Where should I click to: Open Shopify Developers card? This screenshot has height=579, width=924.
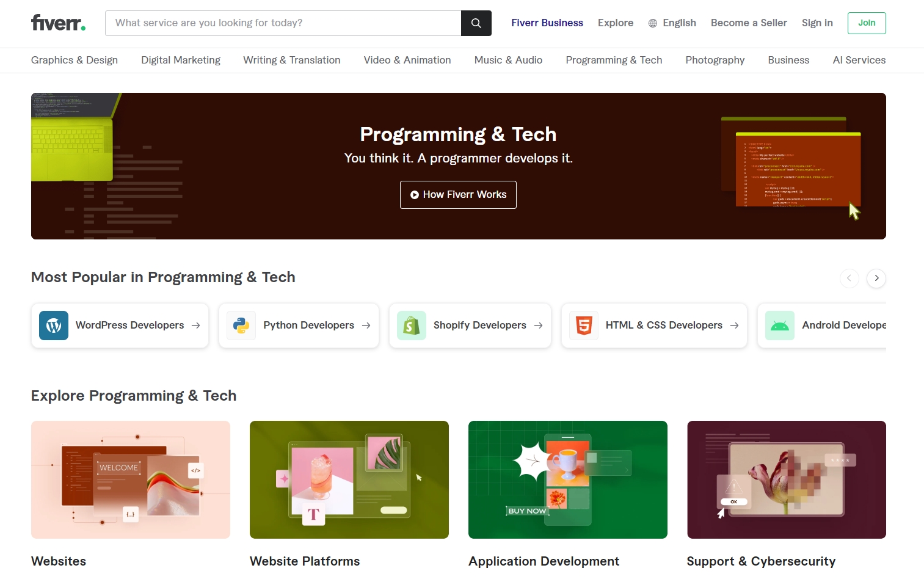tap(470, 326)
